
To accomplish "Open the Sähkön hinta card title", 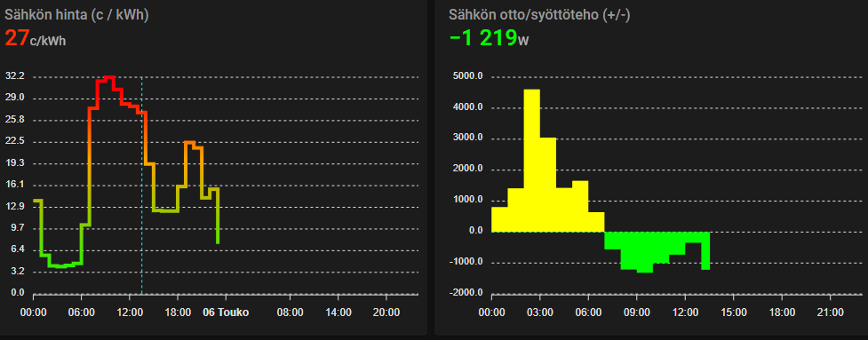I will point(76,15).
